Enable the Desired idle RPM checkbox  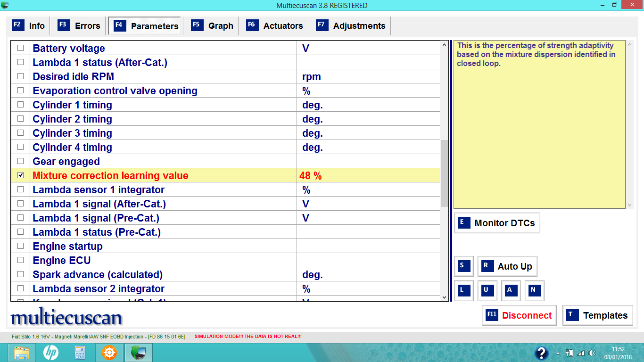point(20,76)
